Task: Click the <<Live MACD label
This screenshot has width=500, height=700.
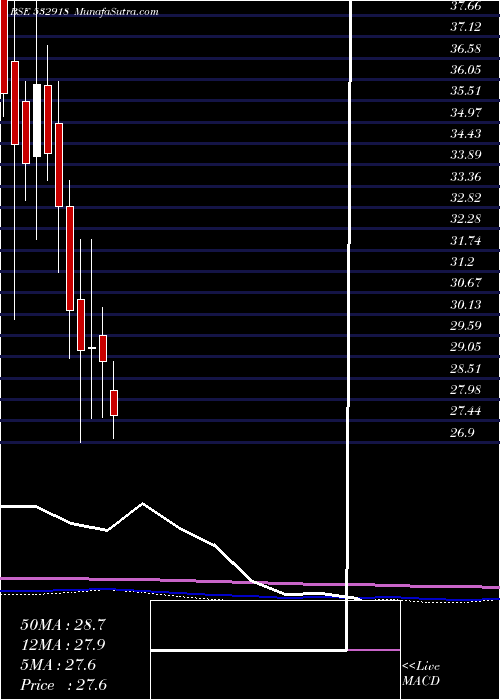Action: (x=421, y=674)
